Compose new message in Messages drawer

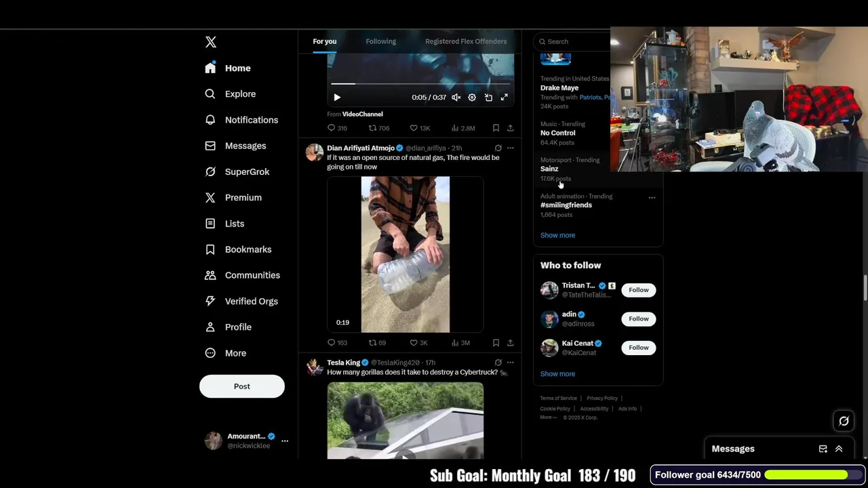pyautogui.click(x=823, y=449)
